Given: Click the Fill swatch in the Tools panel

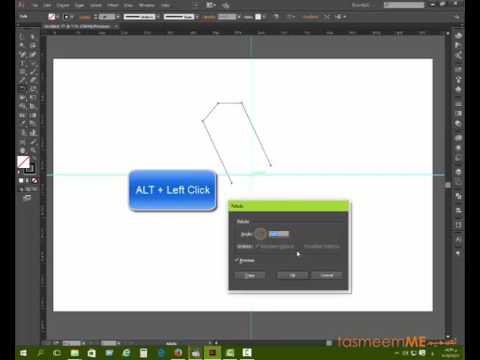Looking at the screenshot, I should point(23,162).
